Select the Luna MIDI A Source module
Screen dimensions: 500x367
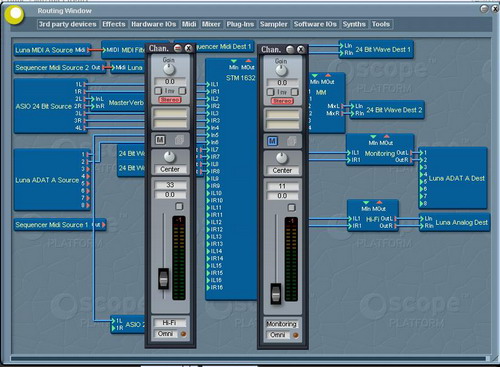click(x=52, y=50)
